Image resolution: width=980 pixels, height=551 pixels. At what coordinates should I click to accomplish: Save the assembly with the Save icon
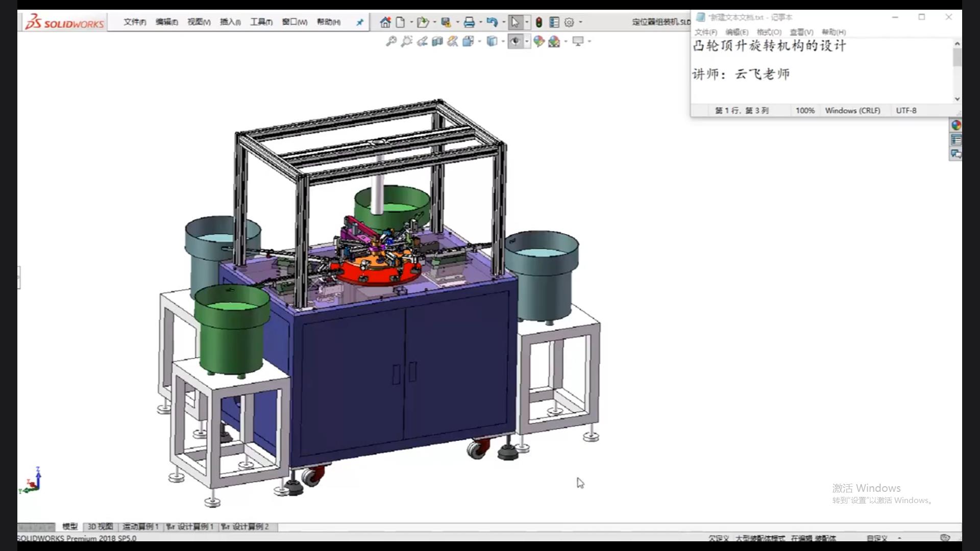(446, 22)
